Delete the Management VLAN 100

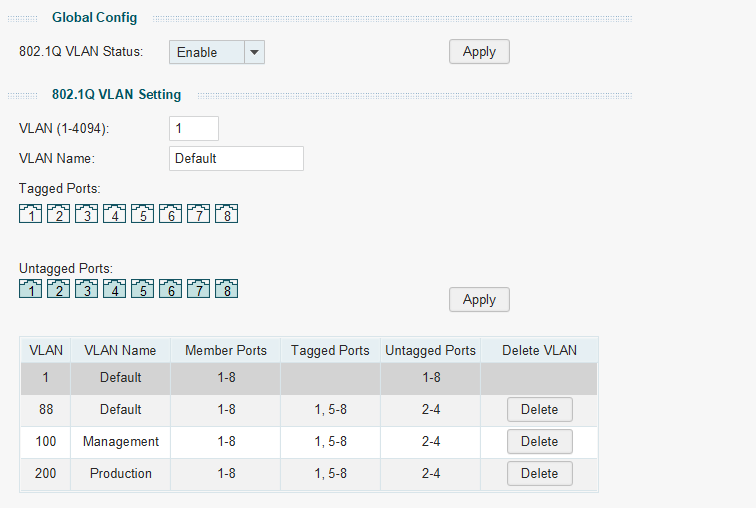tap(539, 441)
